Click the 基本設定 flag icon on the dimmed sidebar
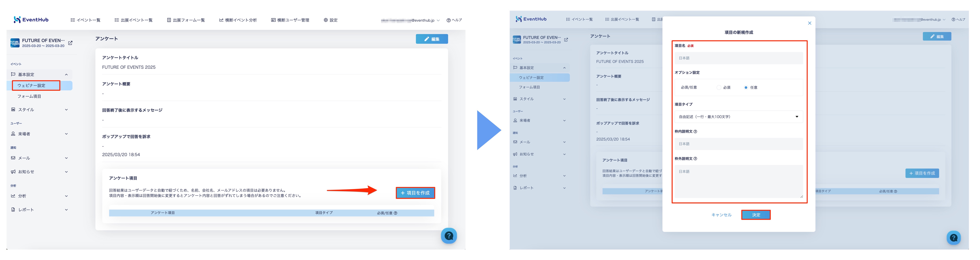This screenshot has height=260, width=980. coord(515,68)
